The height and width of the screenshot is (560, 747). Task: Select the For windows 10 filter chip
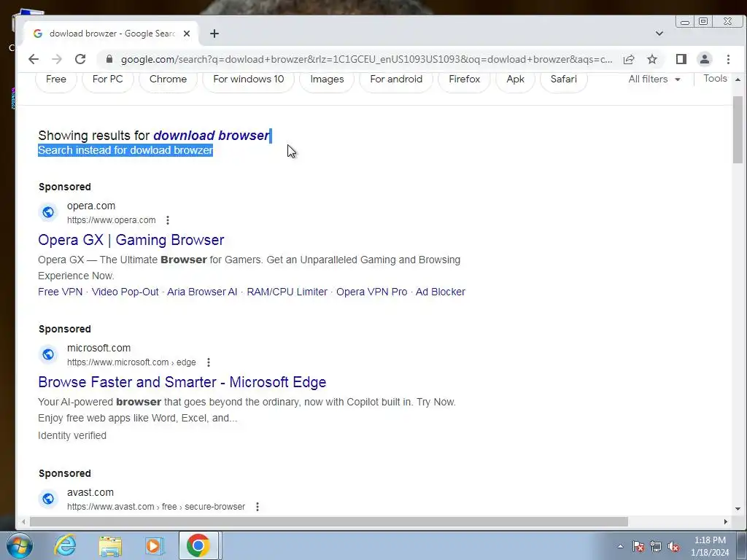248,79
